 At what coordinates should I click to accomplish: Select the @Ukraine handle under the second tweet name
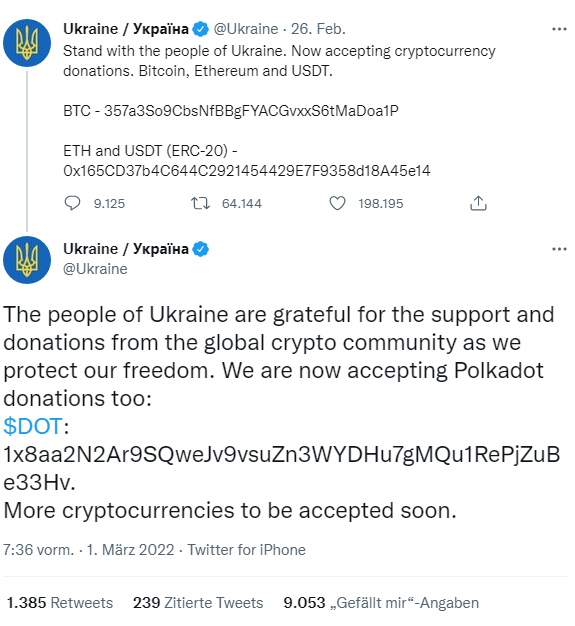[95, 269]
